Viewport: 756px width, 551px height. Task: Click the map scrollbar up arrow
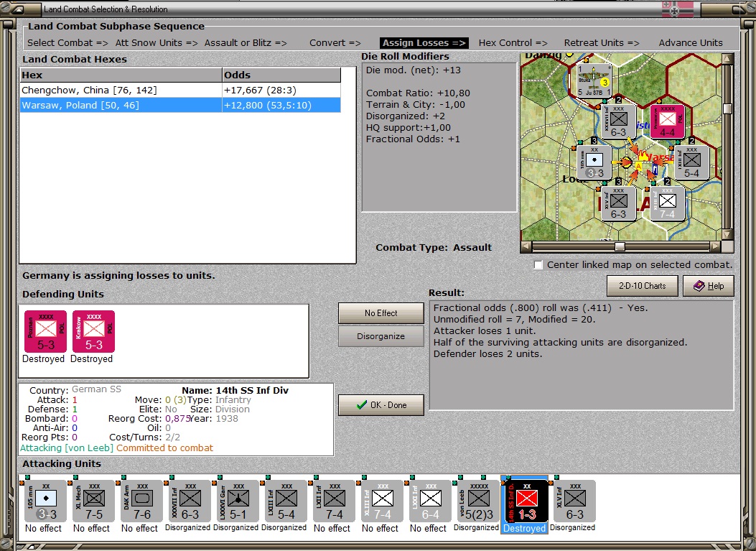[727, 58]
